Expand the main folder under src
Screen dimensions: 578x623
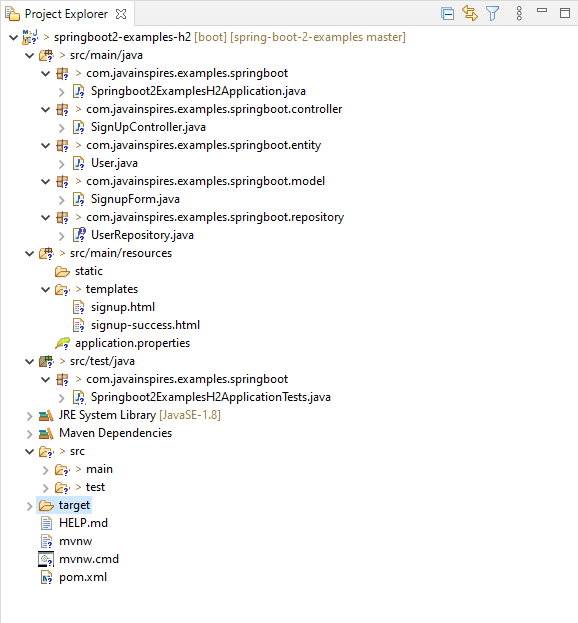[46, 470]
